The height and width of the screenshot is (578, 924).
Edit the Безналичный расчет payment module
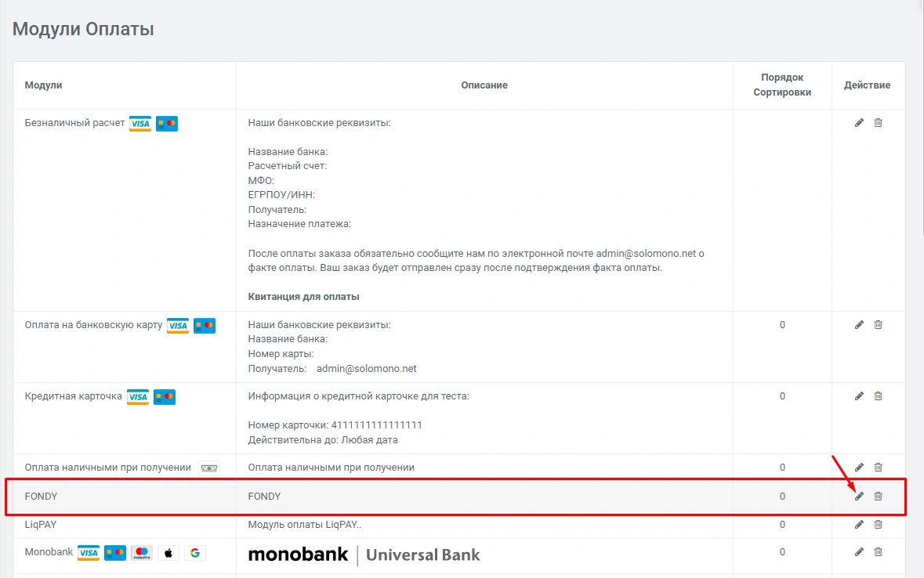click(x=859, y=123)
